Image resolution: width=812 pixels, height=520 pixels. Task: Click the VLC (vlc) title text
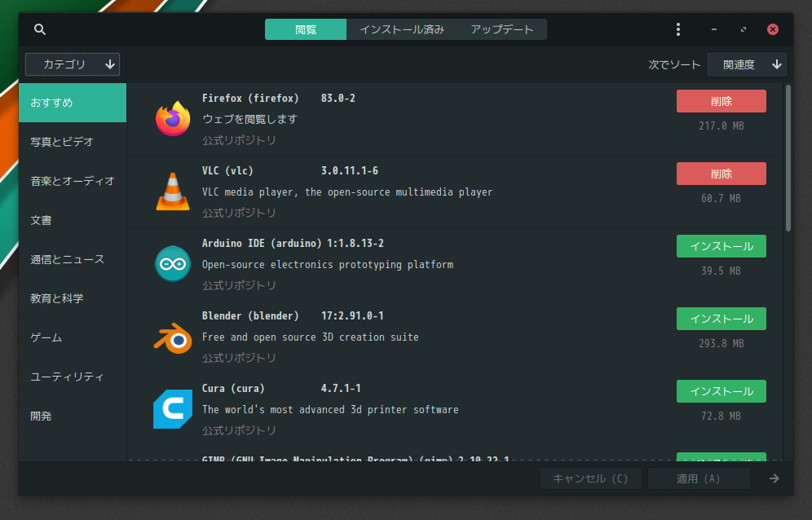227,171
